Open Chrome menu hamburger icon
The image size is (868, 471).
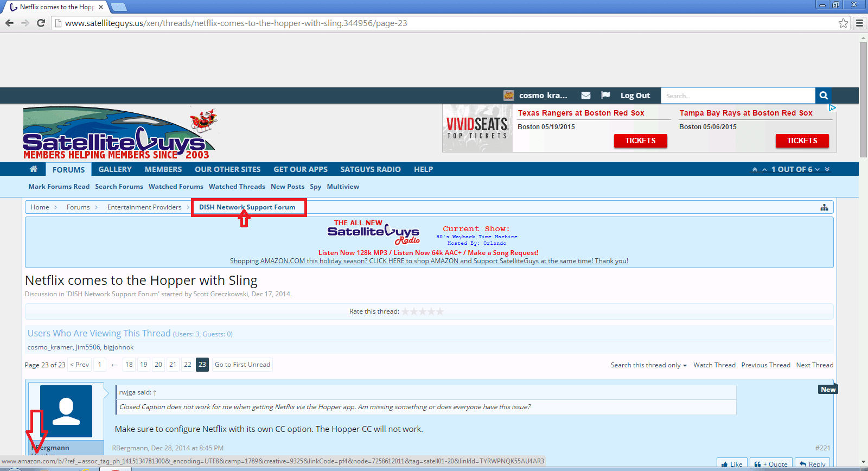click(859, 23)
